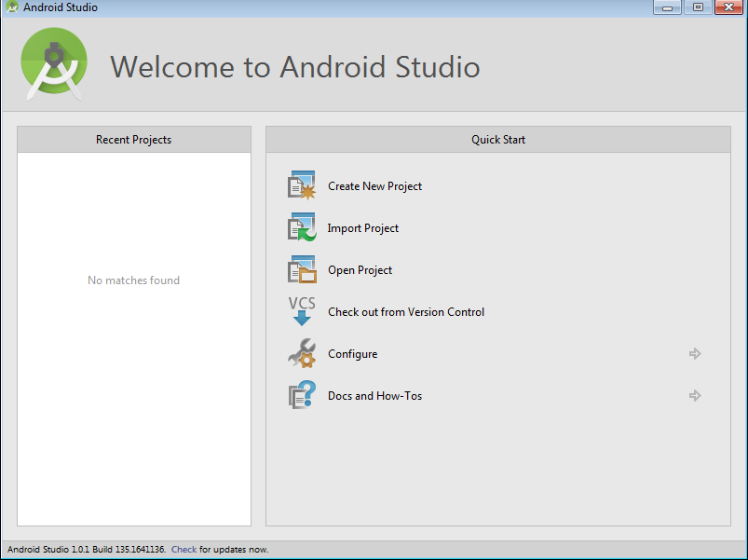The height and width of the screenshot is (560, 748).
Task: Click the 'Welcome to Android Studio' heading
Action: 294,66
